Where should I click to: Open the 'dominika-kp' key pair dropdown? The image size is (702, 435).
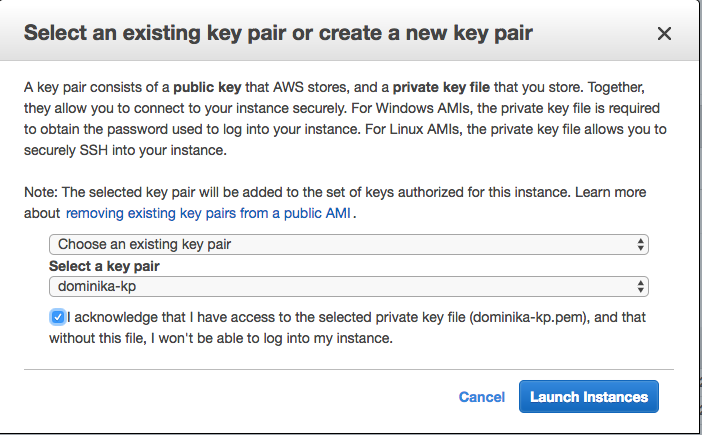(x=340, y=287)
